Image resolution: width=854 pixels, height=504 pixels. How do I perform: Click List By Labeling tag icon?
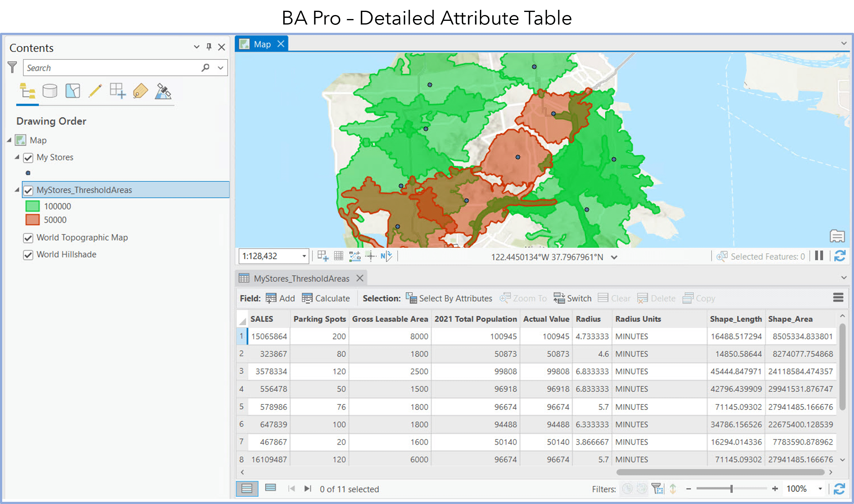(x=140, y=91)
